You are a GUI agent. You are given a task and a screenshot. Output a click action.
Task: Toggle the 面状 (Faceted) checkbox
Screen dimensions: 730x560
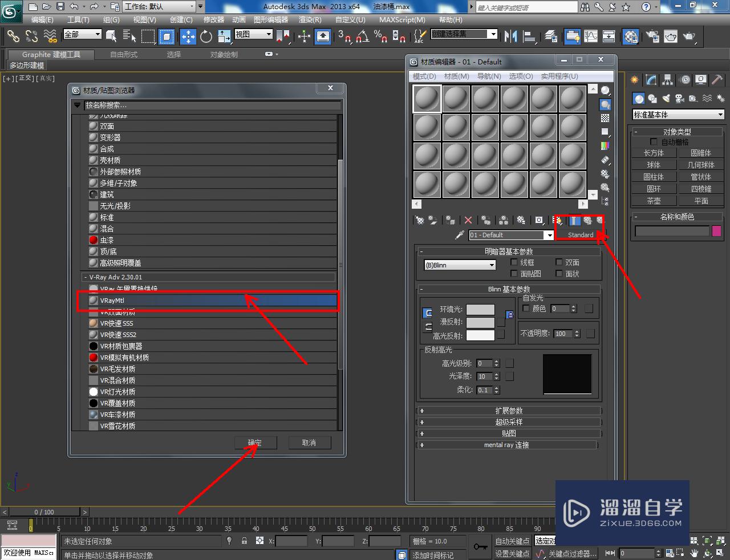559,274
